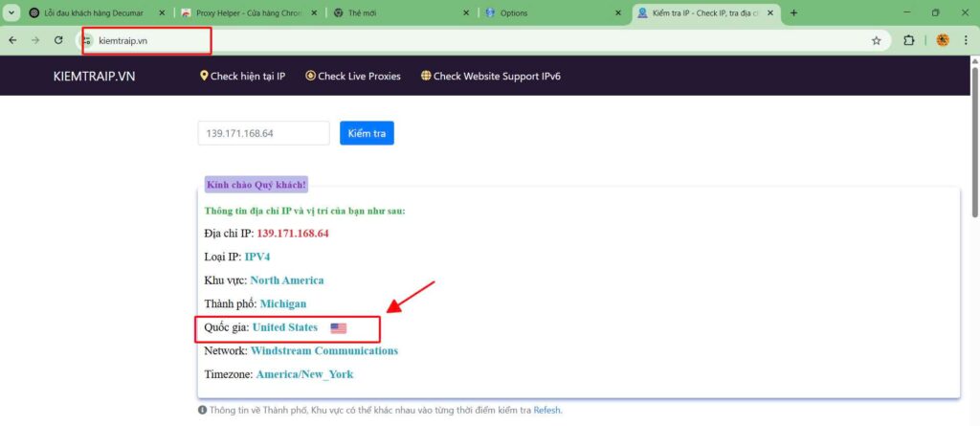Image resolution: width=980 pixels, height=426 pixels.
Task: Click the IP address input field
Action: point(264,133)
